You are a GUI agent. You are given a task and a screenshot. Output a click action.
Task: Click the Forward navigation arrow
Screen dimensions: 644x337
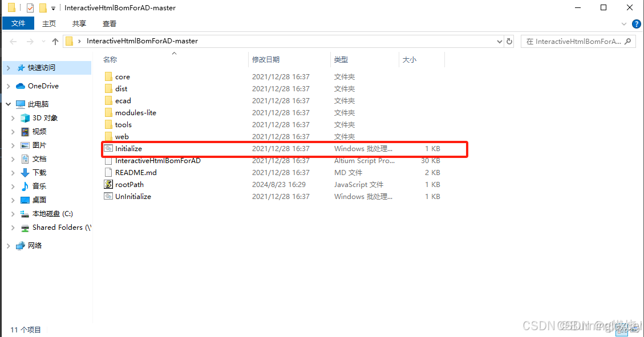pyautogui.click(x=30, y=42)
